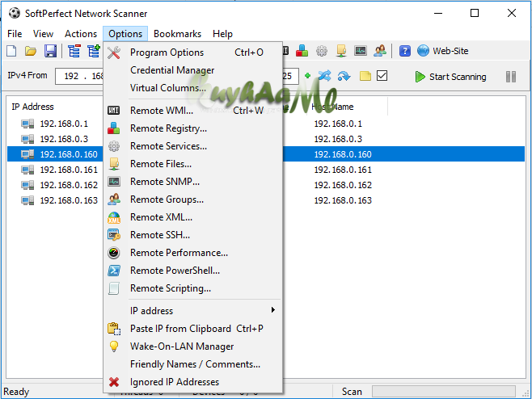Select the 192.168.0.1 row in IP Address column

click(x=64, y=124)
